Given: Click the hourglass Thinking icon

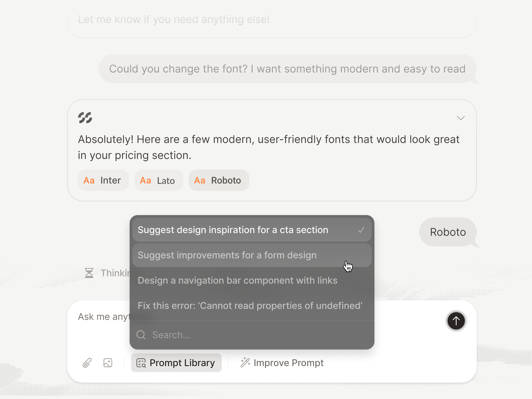Looking at the screenshot, I should click(x=89, y=273).
